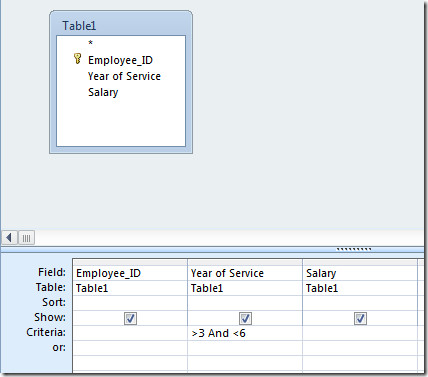Select Year of Service in Table1 field list

tap(124, 76)
